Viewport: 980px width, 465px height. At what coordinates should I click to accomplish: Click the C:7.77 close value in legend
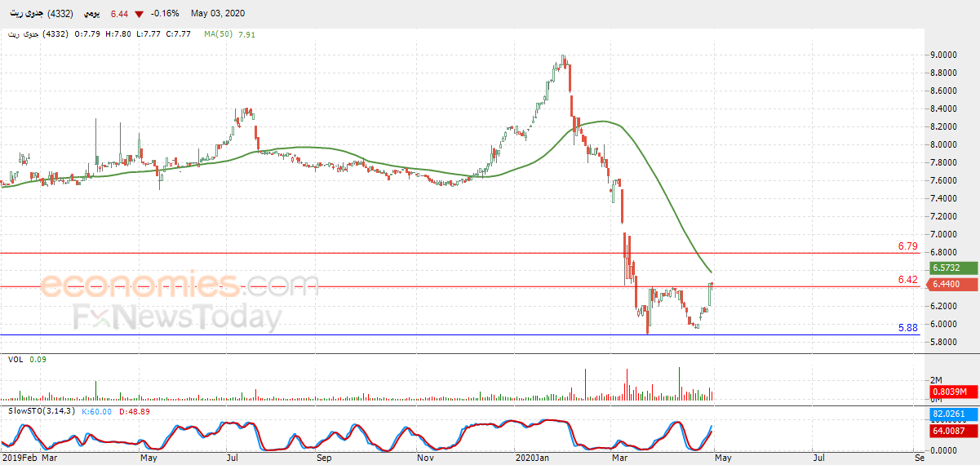point(177,34)
